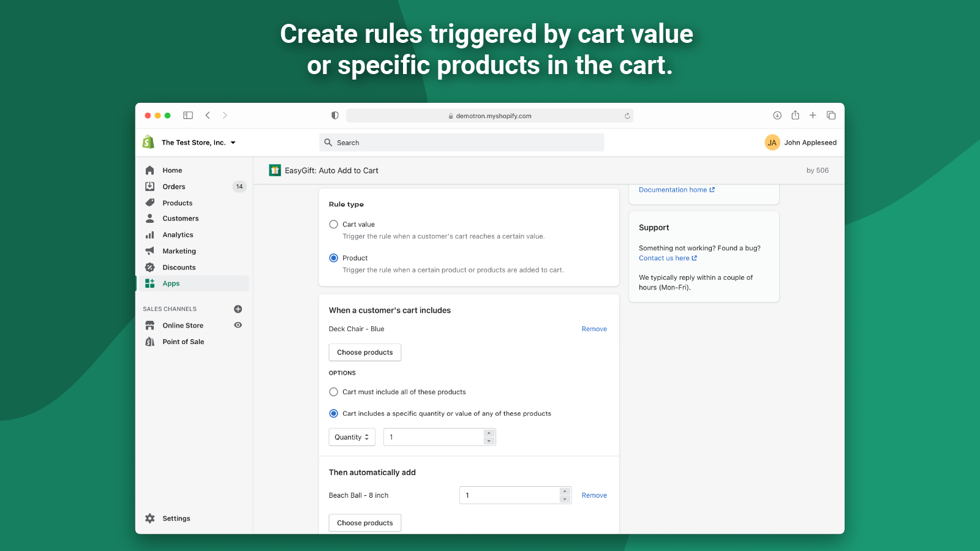Viewport: 980px width, 551px height.
Task: Expand The Test Store, Inc. store switcher
Action: pos(198,143)
